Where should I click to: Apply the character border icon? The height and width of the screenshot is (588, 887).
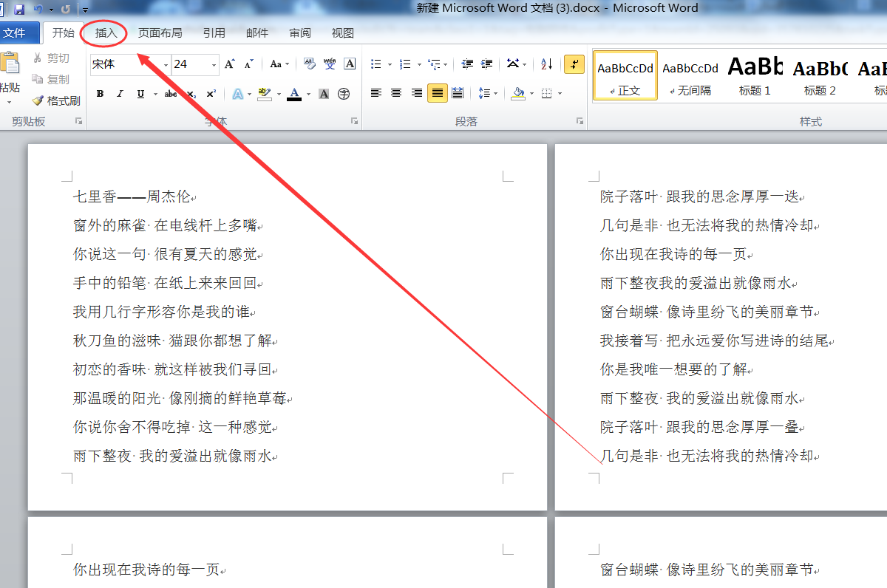click(x=350, y=64)
